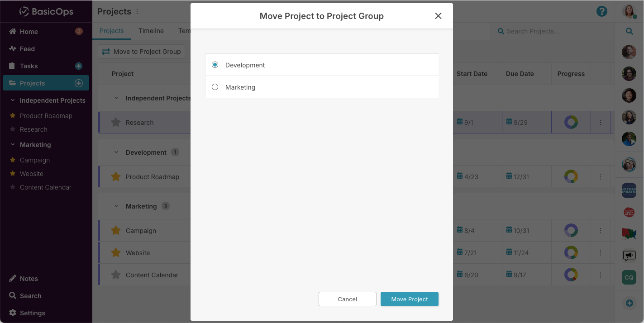Open the help question mark icon
Viewport: 644px width, 323px height.
pyautogui.click(x=602, y=11)
